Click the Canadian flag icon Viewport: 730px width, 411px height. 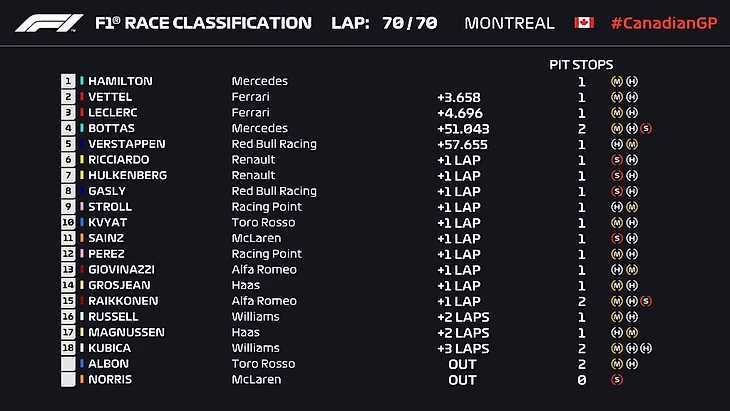point(584,22)
